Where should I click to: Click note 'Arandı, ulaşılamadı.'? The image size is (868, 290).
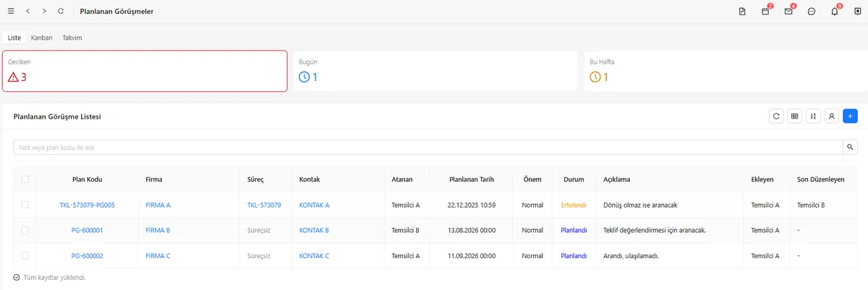click(x=630, y=256)
